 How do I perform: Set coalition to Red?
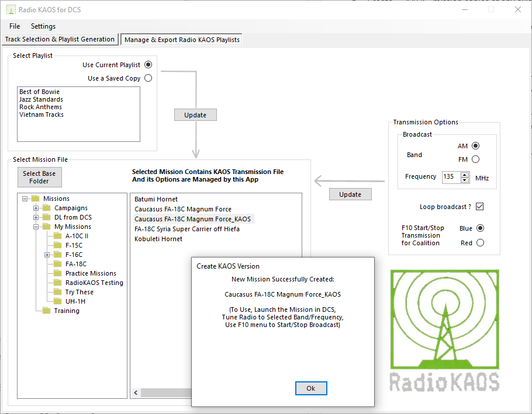tap(480, 243)
